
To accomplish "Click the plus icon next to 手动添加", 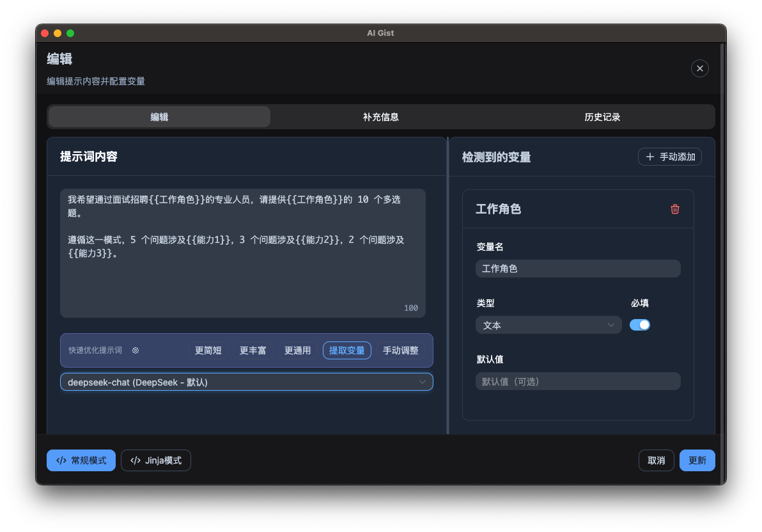I will point(649,156).
